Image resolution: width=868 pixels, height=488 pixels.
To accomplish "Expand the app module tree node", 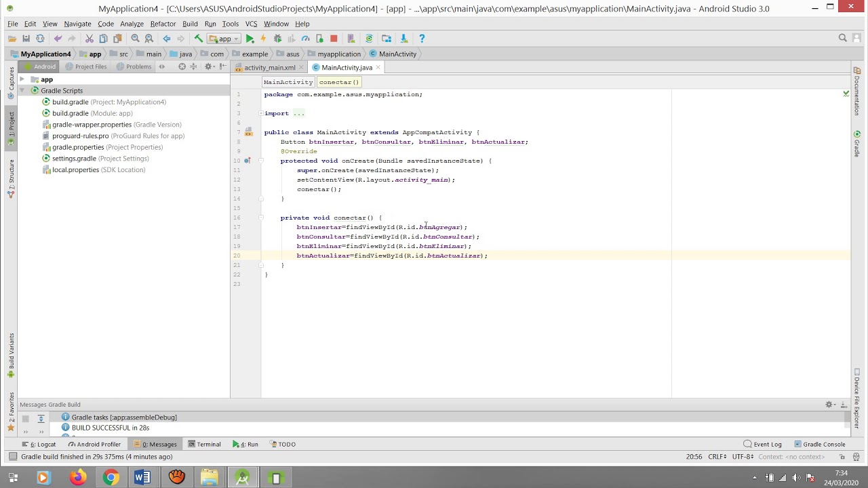I will [22, 79].
